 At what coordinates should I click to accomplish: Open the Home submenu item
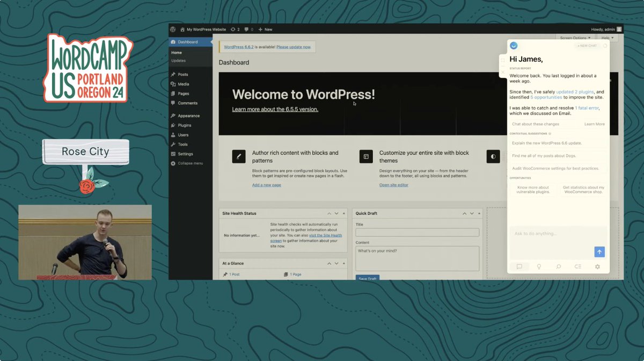(177, 53)
